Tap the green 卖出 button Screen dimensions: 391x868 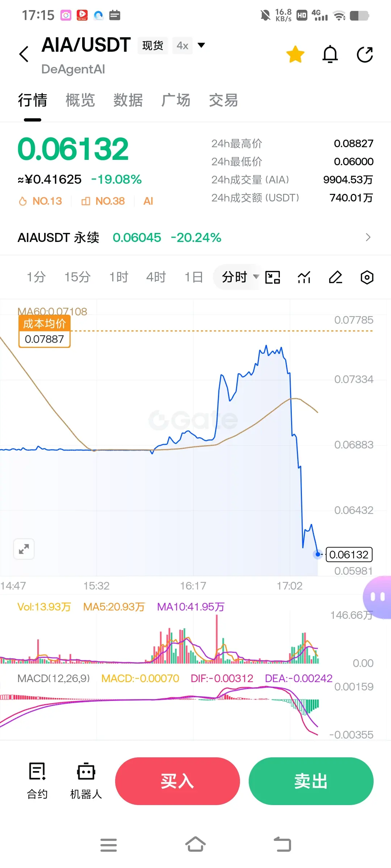311,781
